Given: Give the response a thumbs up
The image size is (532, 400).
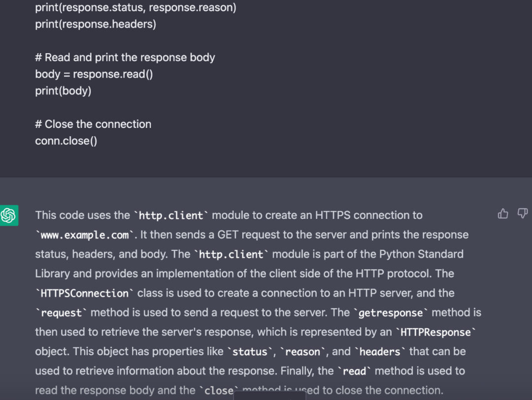Looking at the screenshot, I should point(503,214).
